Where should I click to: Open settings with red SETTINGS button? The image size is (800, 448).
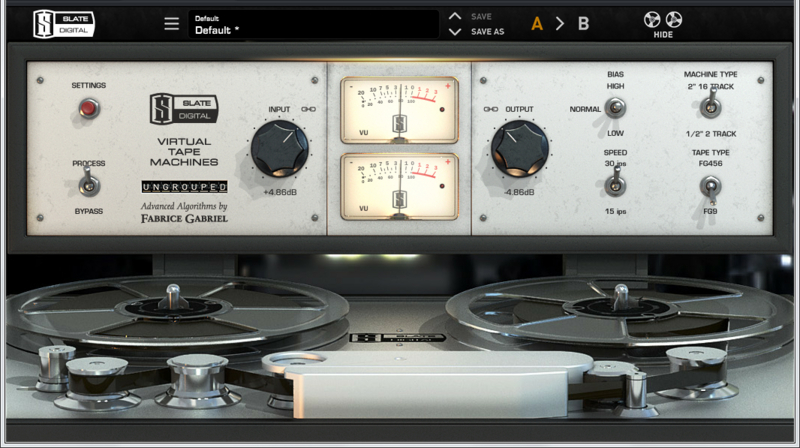(x=89, y=108)
